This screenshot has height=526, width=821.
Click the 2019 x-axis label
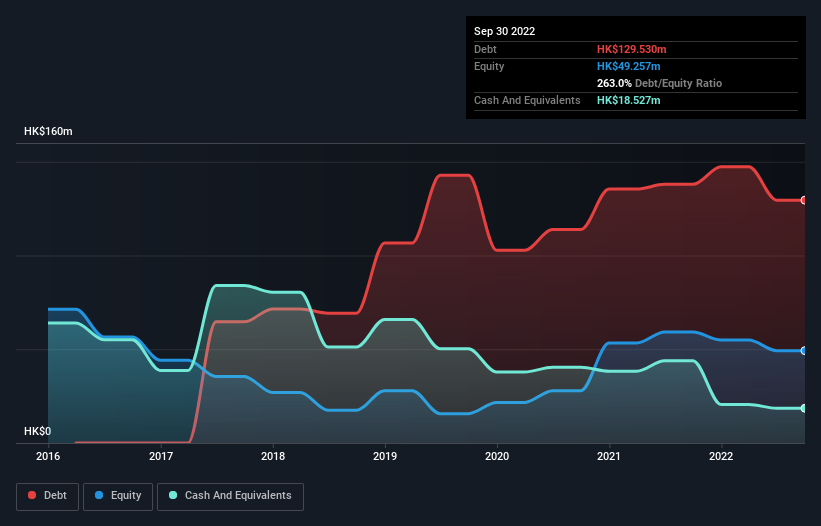coord(385,456)
